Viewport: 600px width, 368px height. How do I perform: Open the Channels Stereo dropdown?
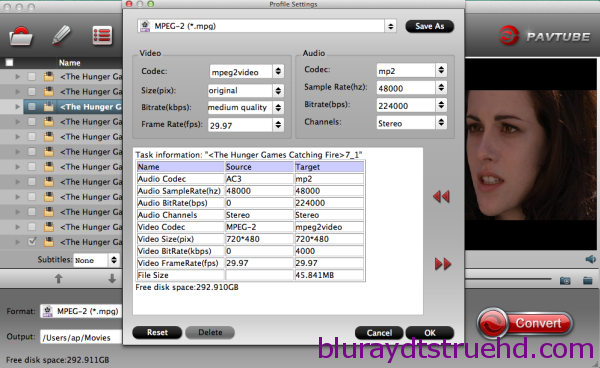click(411, 123)
